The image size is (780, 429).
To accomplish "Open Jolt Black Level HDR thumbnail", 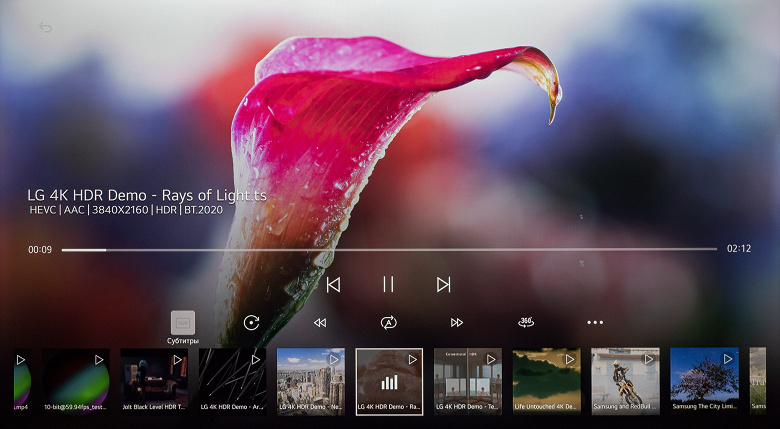I will point(154,382).
